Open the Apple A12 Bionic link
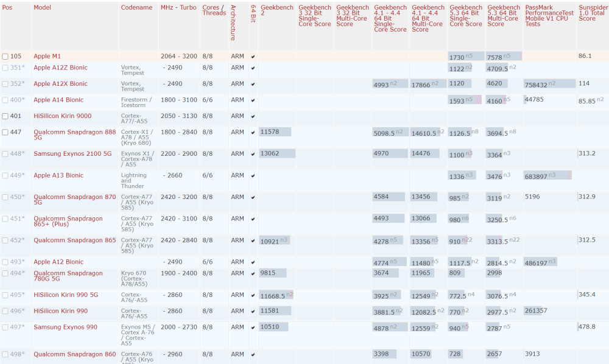 pos(58,262)
